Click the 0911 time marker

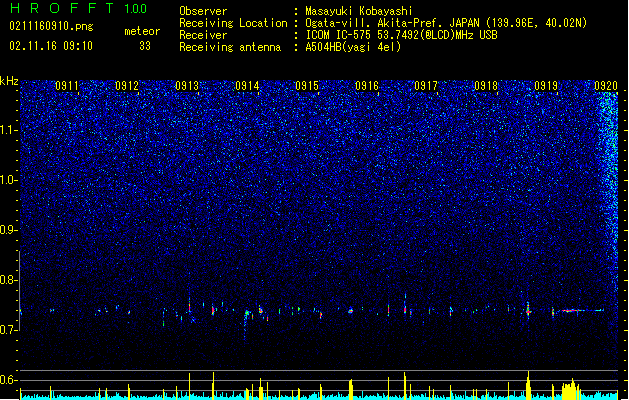click(67, 86)
